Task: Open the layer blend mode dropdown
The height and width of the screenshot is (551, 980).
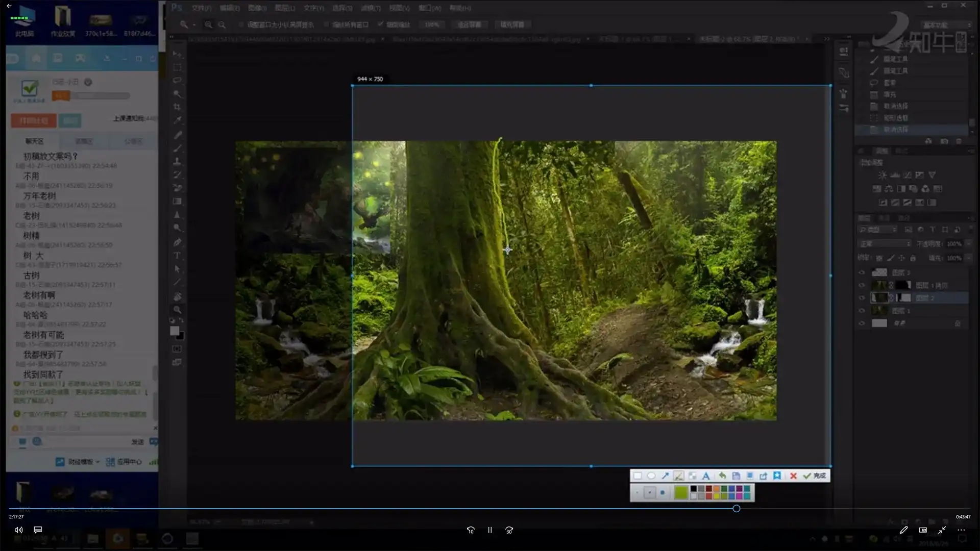Action: coord(885,244)
